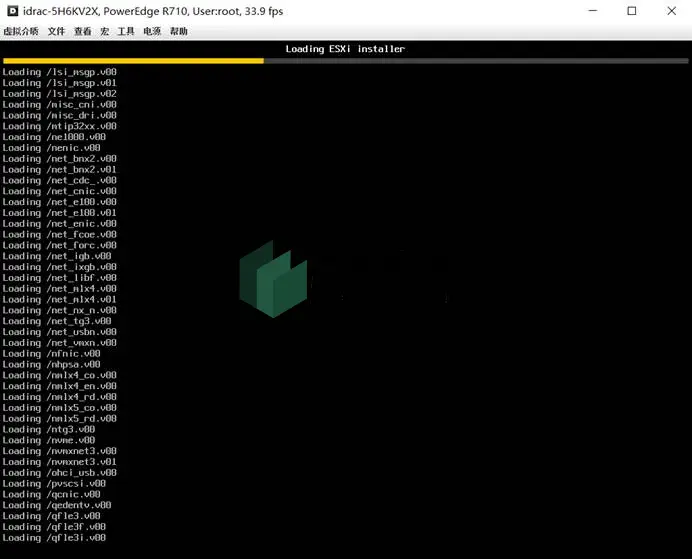
Task: Click the line 'Loading /pvscsi.v00'
Action: click(x=54, y=484)
